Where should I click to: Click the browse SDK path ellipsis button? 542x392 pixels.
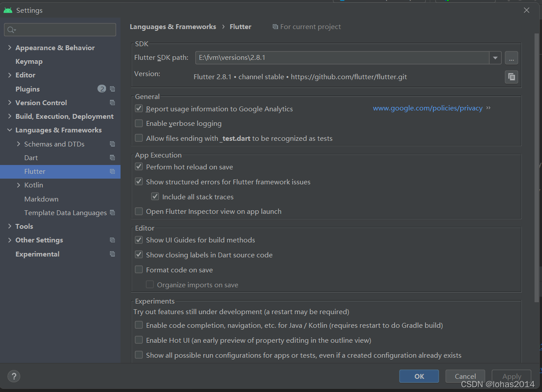click(x=511, y=58)
